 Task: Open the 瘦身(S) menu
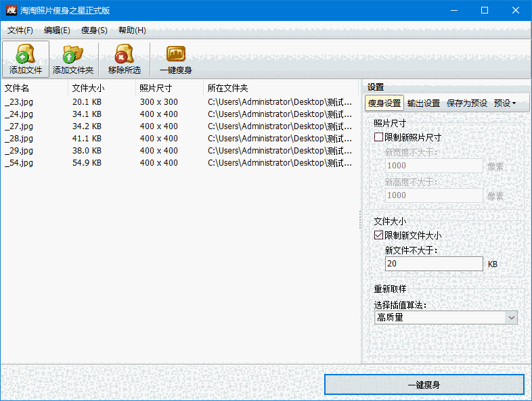point(94,30)
